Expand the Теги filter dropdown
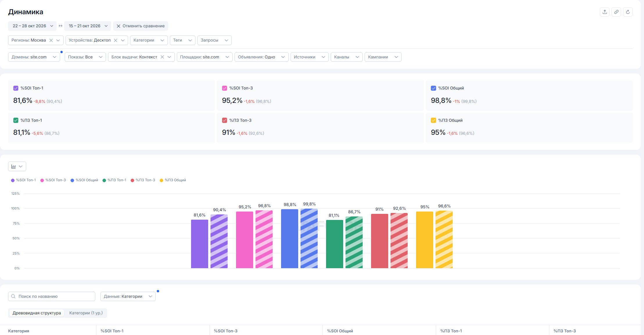The image size is (644, 335). [183, 40]
